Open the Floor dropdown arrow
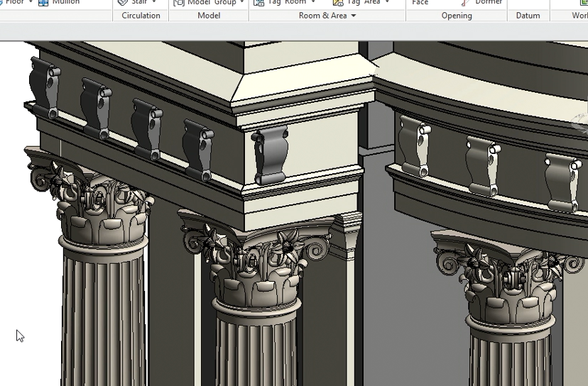This screenshot has height=386, width=588. [31, 3]
